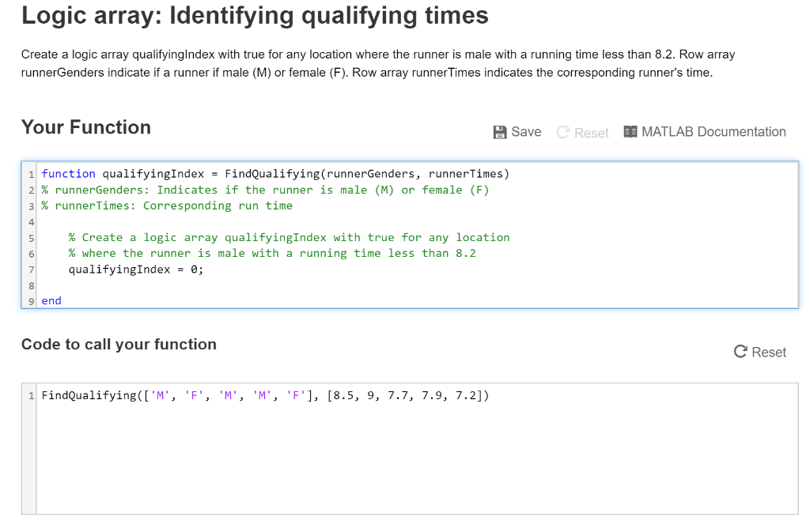Click the grayed Reset label beside Save
Screen dimensions: 810x532
pos(591,133)
